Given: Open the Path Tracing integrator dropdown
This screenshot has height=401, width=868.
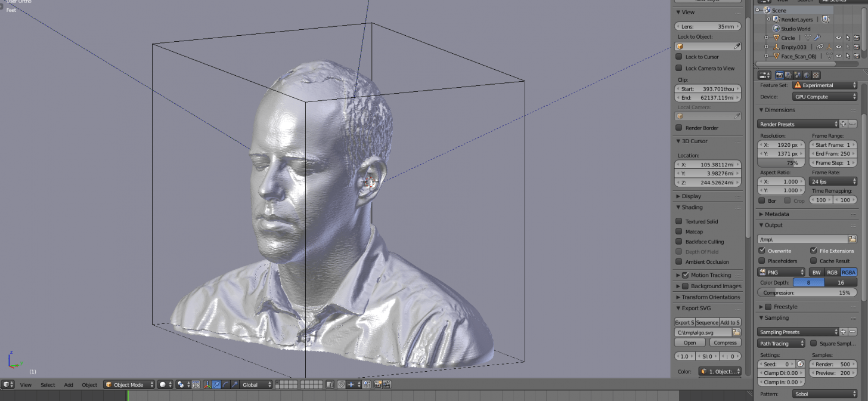Looking at the screenshot, I should [x=782, y=344].
